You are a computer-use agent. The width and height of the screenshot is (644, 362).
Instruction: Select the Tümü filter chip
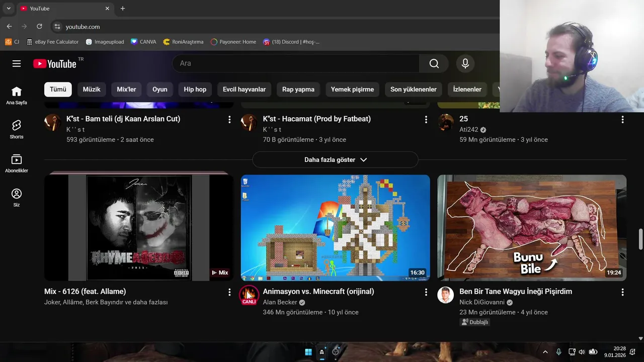[58, 89]
